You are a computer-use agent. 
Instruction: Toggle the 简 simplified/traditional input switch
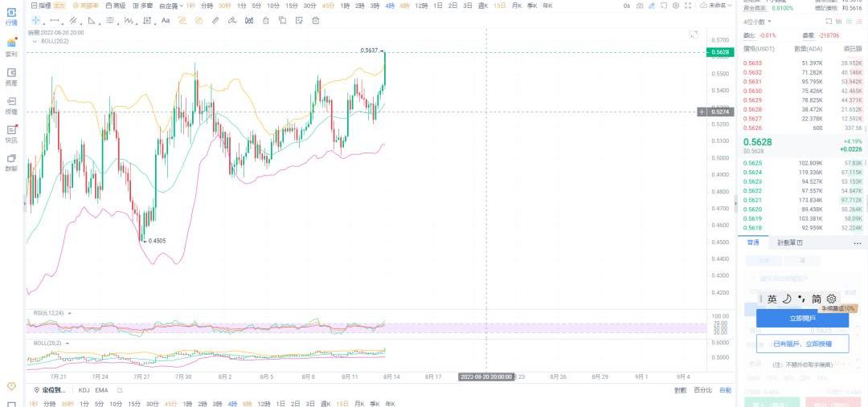click(x=817, y=299)
